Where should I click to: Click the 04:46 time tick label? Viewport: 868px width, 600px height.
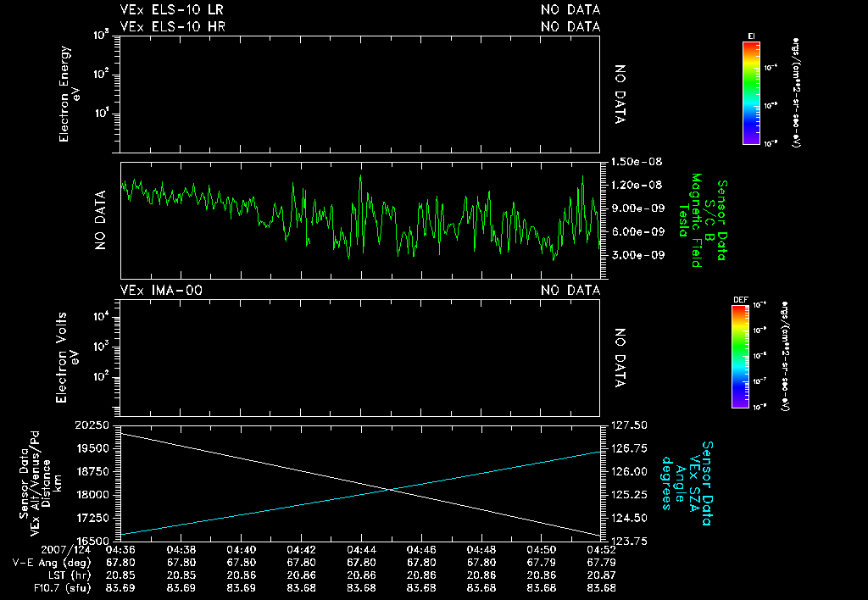coord(421,551)
